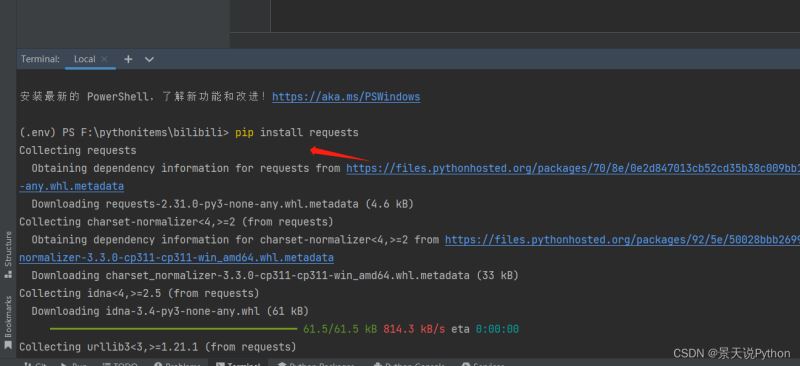Click the 'Terminal:' panel label
Screen dimensions: 800x366
[40, 59]
